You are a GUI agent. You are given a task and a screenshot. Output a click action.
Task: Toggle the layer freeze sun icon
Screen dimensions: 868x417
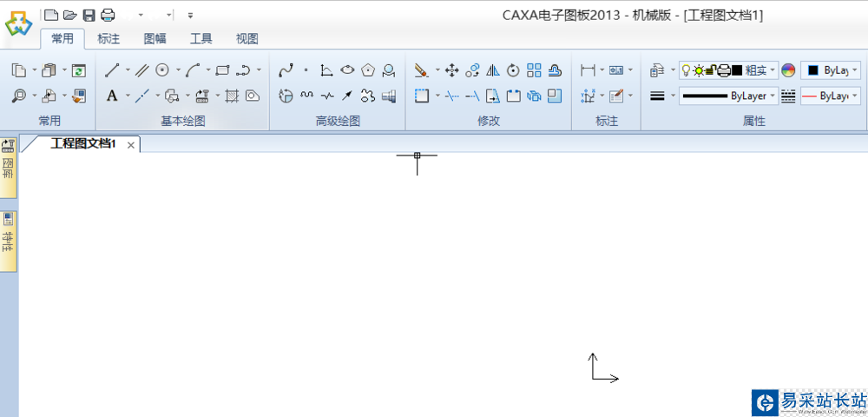pos(699,70)
